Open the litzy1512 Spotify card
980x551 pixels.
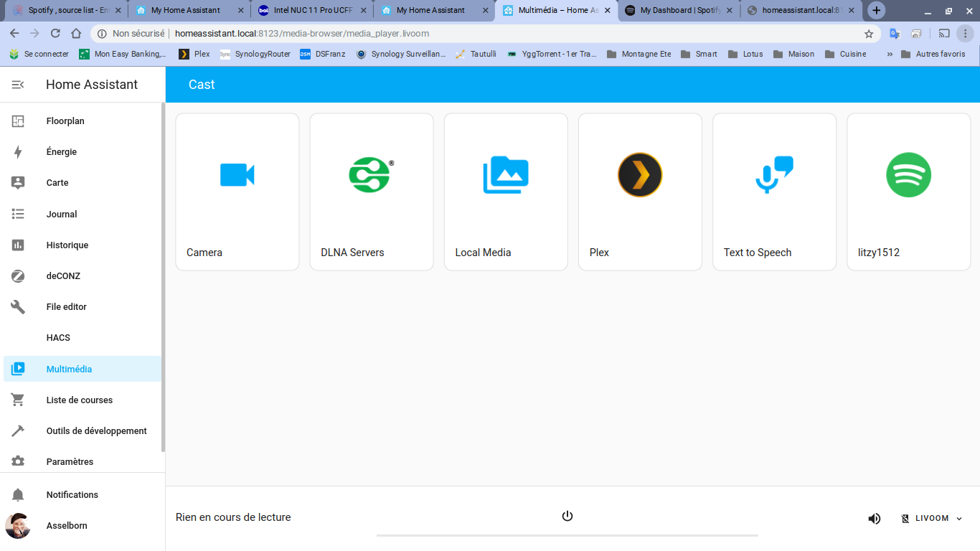coord(909,192)
